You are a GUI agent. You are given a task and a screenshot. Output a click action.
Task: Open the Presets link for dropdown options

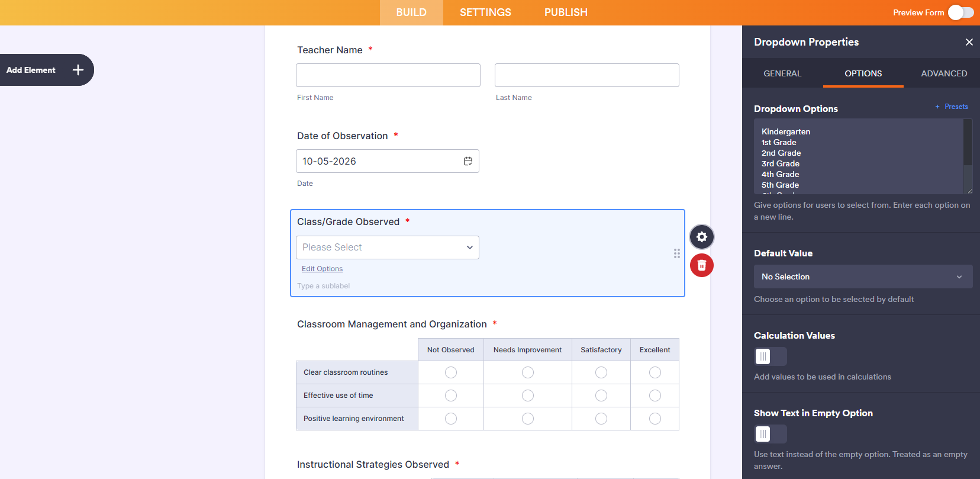click(x=952, y=107)
